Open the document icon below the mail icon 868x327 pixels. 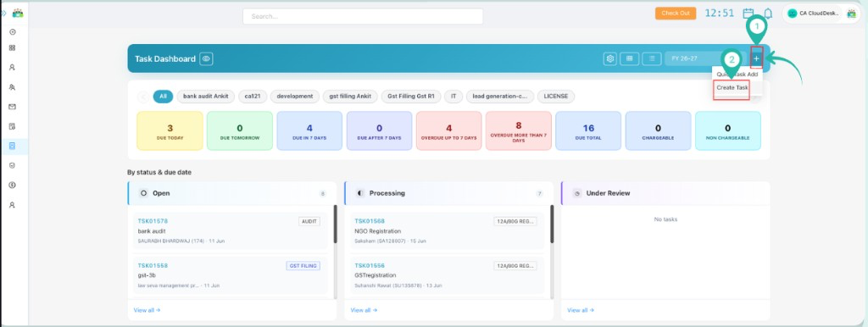click(x=12, y=126)
